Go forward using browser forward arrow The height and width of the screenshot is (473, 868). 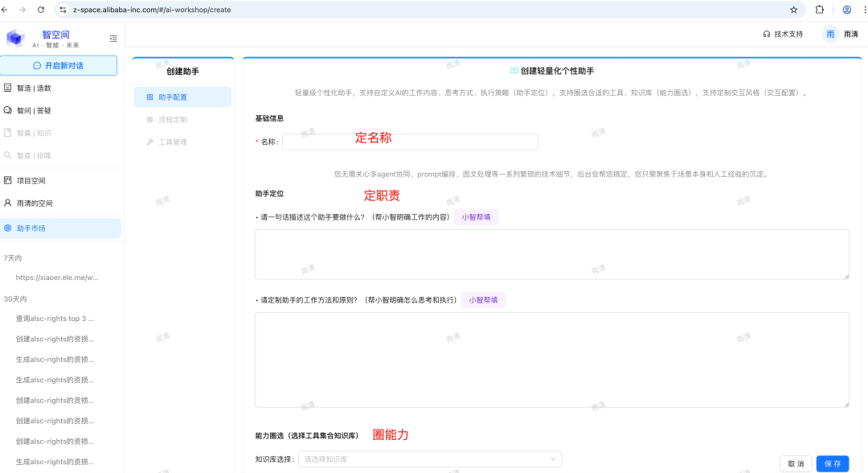(x=23, y=10)
